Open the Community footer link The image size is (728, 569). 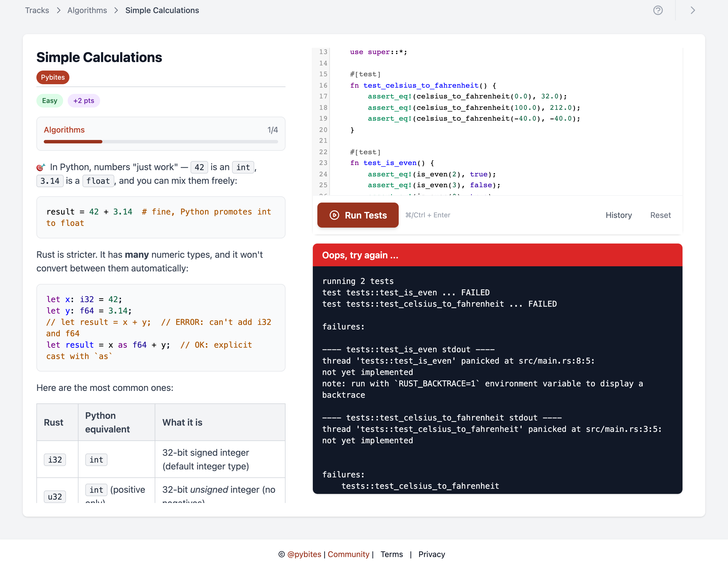point(348,554)
